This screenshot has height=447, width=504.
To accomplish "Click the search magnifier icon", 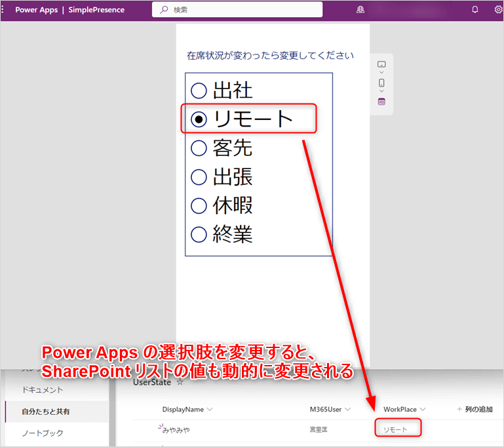I will click(x=164, y=10).
